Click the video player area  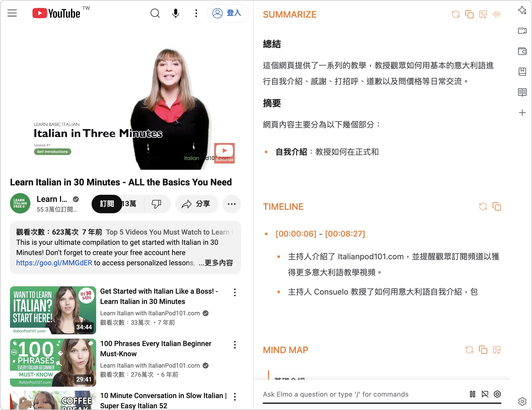coord(125,99)
